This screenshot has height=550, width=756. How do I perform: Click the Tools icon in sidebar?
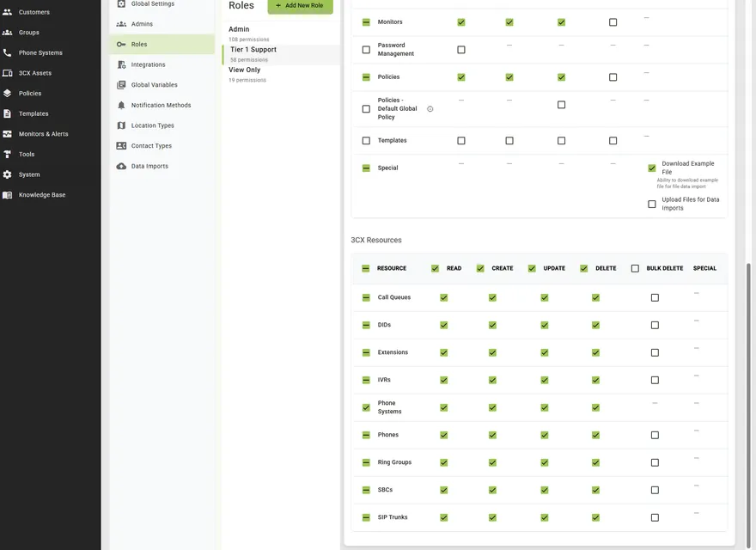pyautogui.click(x=7, y=154)
